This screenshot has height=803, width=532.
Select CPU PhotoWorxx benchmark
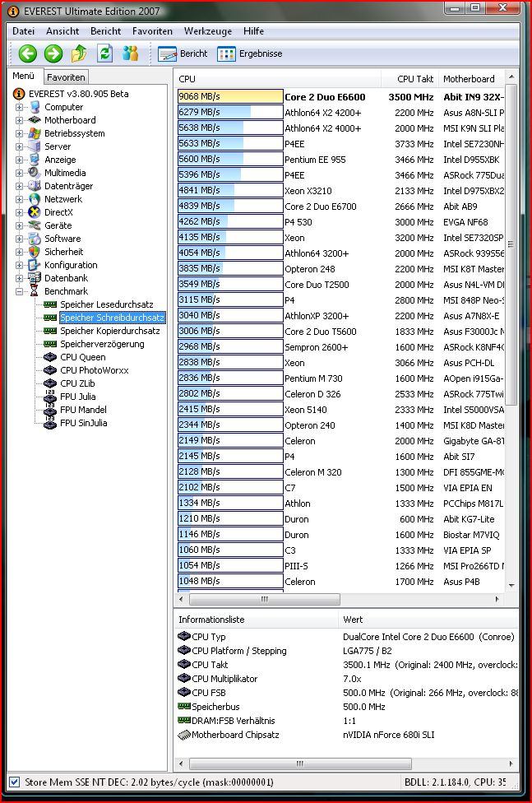tap(95, 370)
